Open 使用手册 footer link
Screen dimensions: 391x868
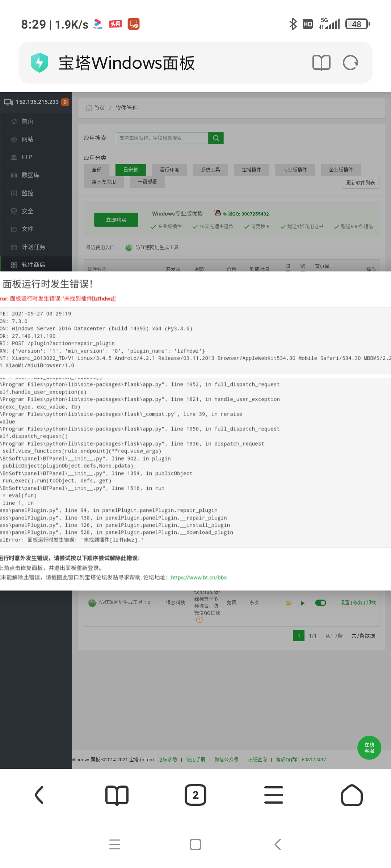195,759
